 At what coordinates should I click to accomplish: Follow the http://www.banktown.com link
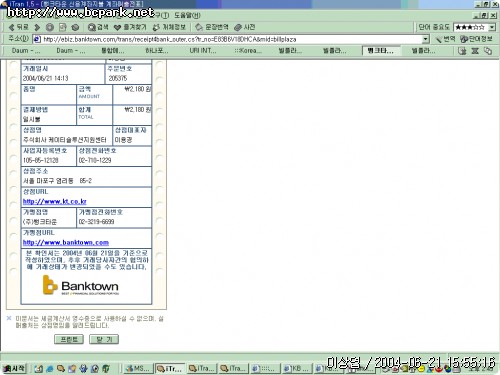click(x=66, y=242)
